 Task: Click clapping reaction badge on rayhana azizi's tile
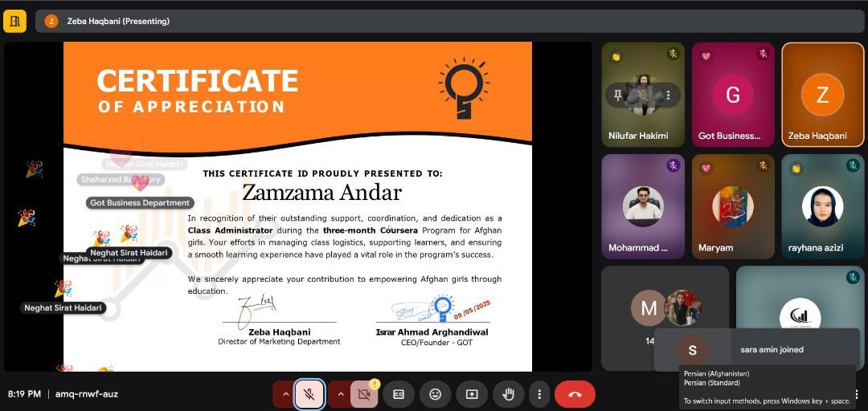(x=796, y=168)
